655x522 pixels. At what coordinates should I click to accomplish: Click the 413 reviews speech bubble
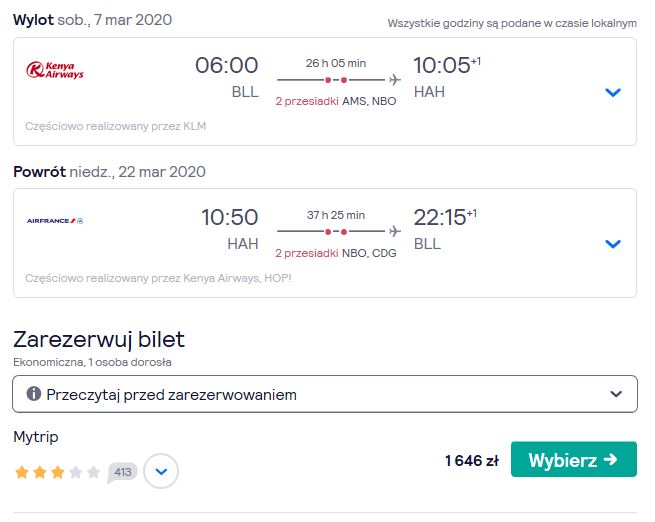tap(122, 472)
